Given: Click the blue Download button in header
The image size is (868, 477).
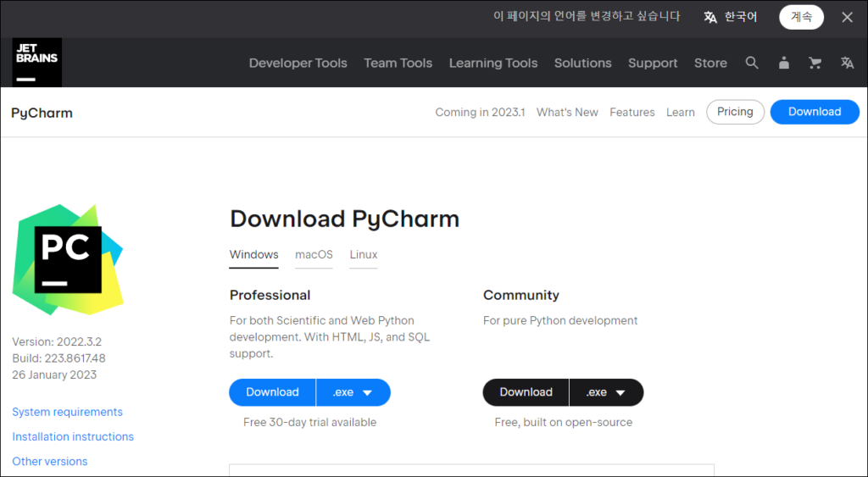Looking at the screenshot, I should pyautogui.click(x=815, y=112).
